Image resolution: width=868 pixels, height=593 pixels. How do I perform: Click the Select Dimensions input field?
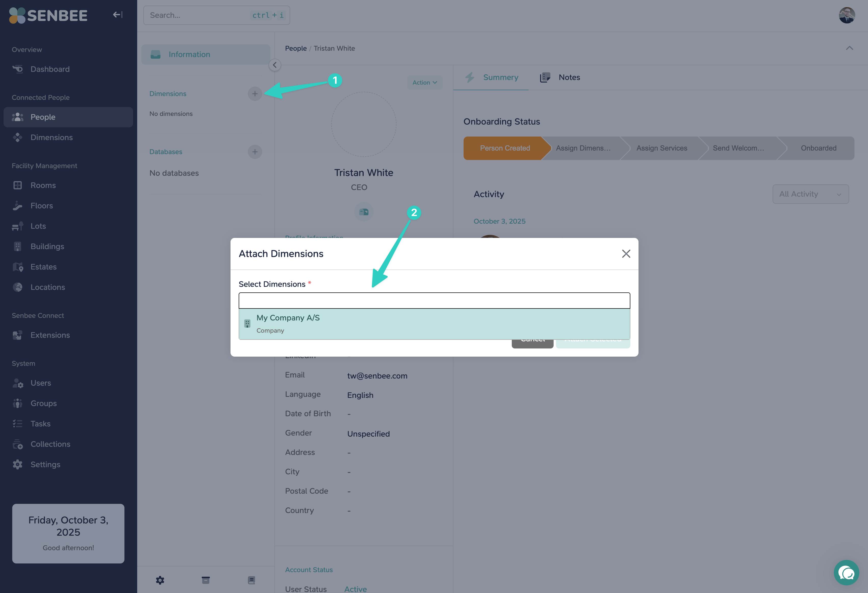point(434,300)
